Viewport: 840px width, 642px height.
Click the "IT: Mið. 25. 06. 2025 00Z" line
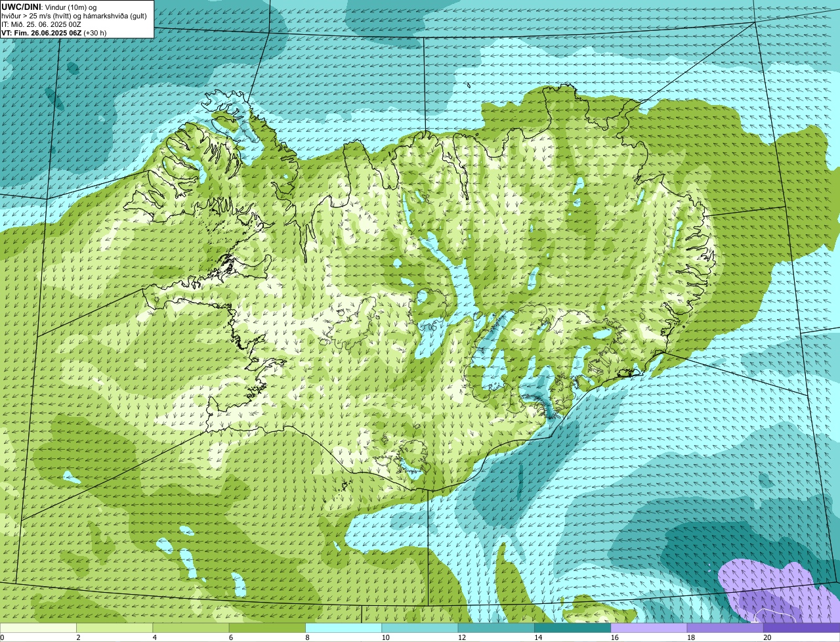click(x=41, y=24)
